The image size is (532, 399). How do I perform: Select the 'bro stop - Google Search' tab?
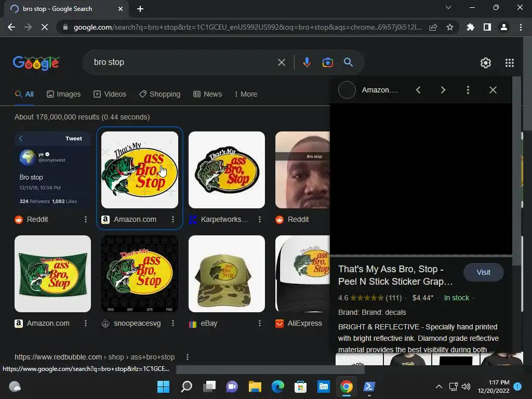pyautogui.click(x=66, y=9)
